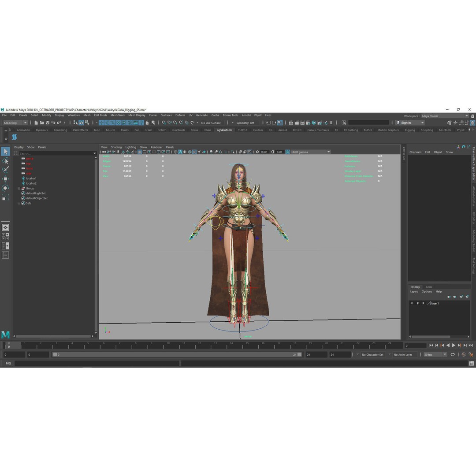The width and height of the screenshot is (476, 476).
Task: Click the snap to grids magnet icon
Action: point(164,123)
